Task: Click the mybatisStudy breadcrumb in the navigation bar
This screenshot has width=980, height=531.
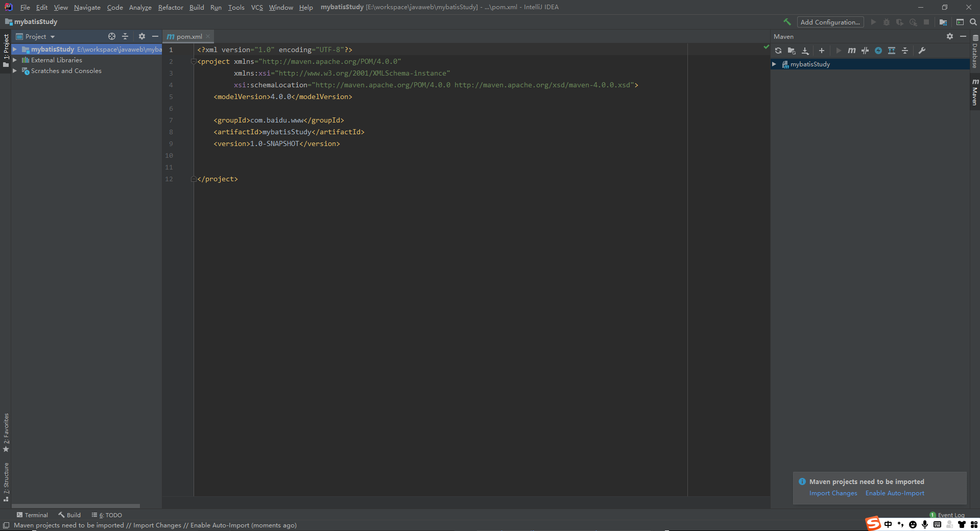Action: pos(31,22)
